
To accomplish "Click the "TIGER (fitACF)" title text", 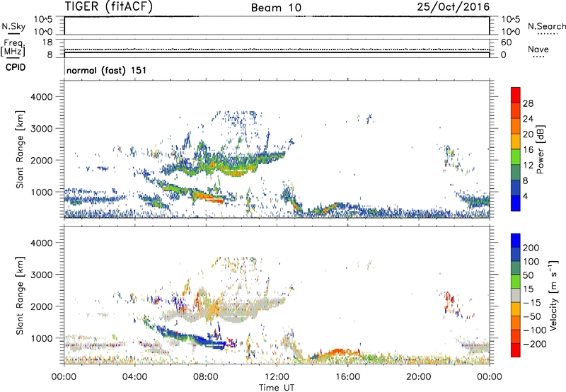I will point(109,6).
